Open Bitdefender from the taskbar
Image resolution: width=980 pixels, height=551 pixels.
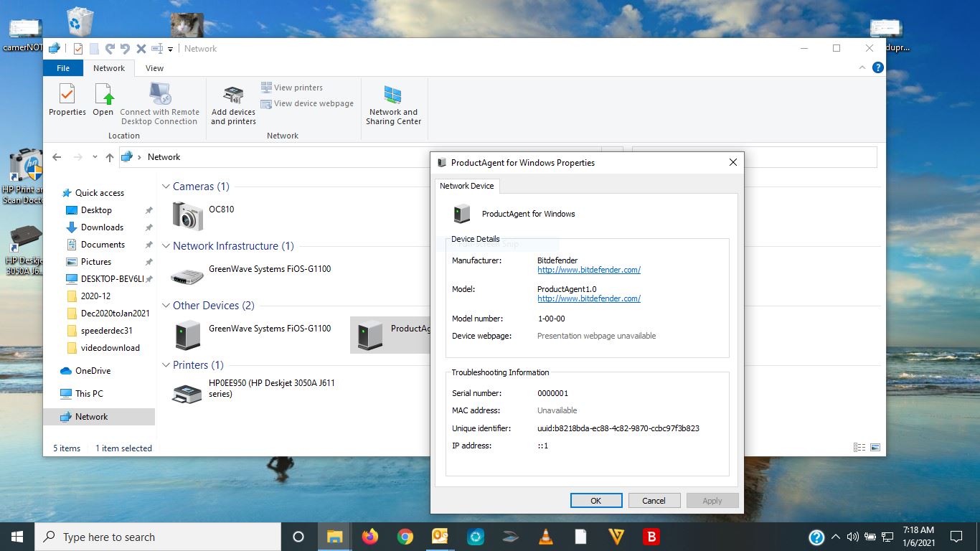[651, 537]
